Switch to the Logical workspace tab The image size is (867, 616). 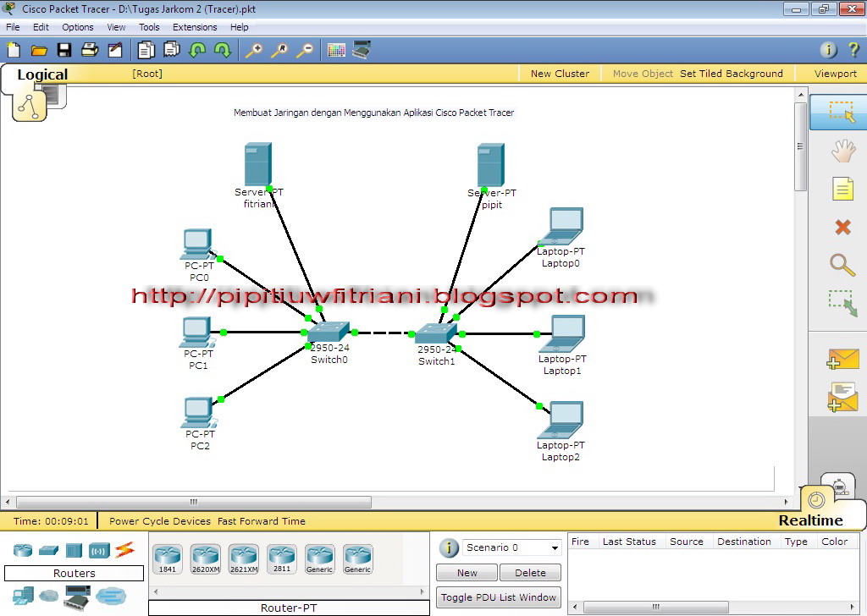pos(42,74)
